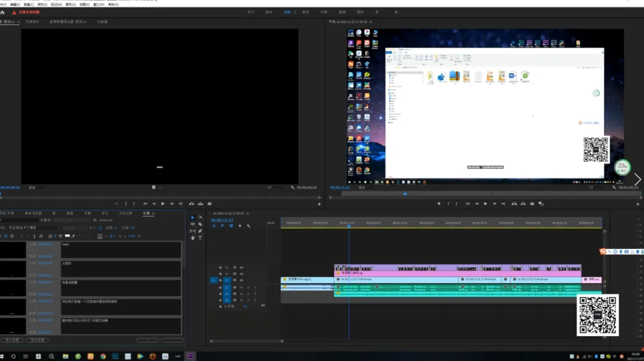644x361 pixels.
Task: Click the Home icon at top left
Action: tap(2, 12)
